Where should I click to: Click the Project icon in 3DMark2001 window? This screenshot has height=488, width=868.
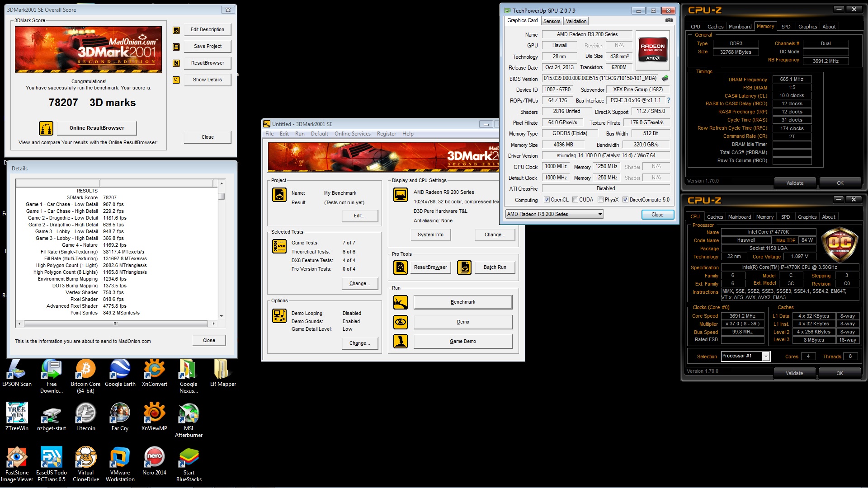pyautogui.click(x=279, y=195)
